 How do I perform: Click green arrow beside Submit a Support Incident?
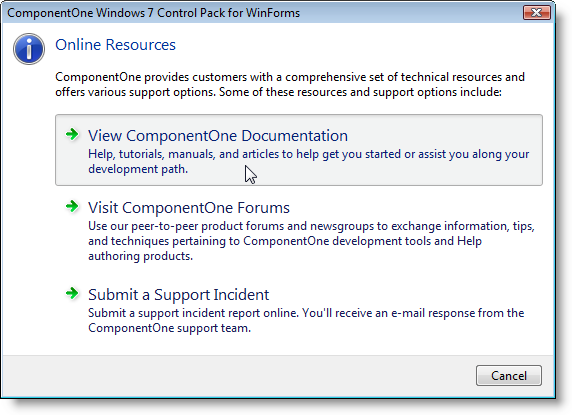coord(72,293)
